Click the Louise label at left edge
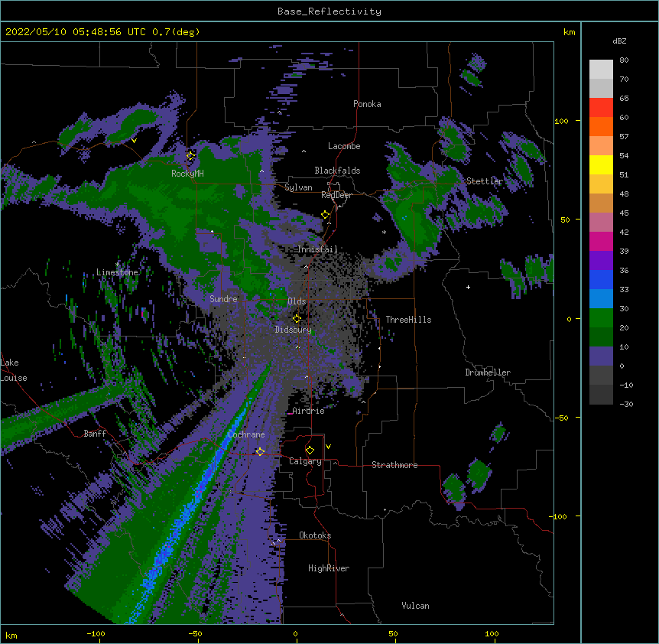The height and width of the screenshot is (644, 659). point(14,378)
